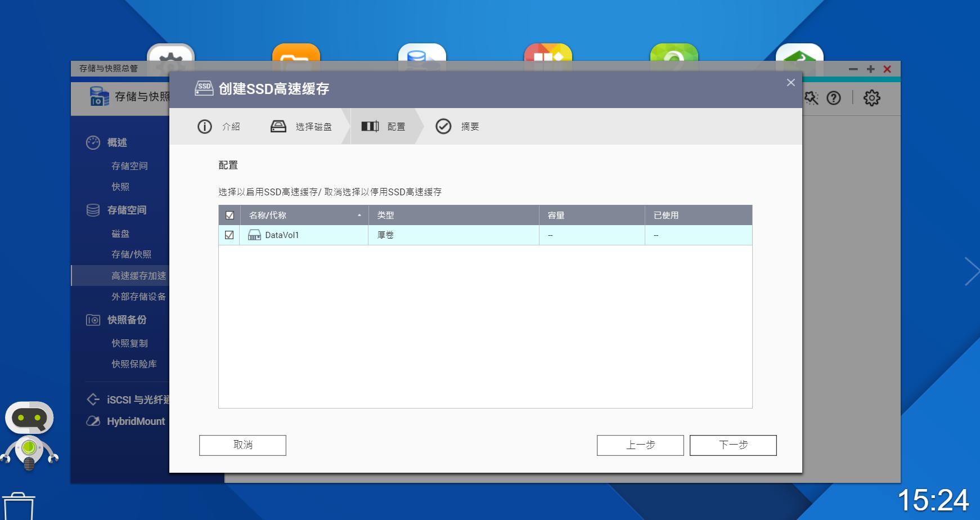The height and width of the screenshot is (520, 980).
Task: Click the iSCSI 与光纤通道 sidebar icon
Action: [x=92, y=399]
